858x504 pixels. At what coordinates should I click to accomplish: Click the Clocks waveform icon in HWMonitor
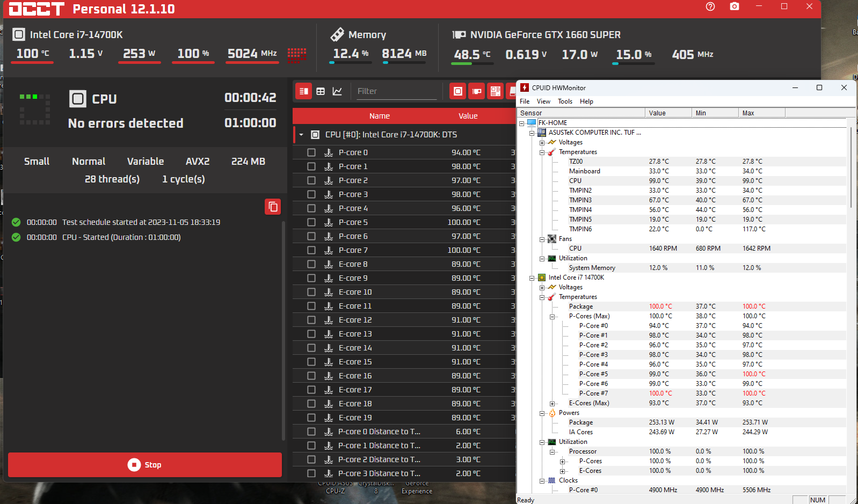(x=552, y=480)
